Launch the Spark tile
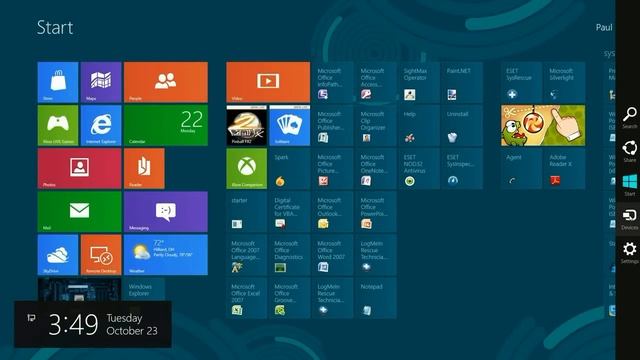 pyautogui.click(x=290, y=169)
